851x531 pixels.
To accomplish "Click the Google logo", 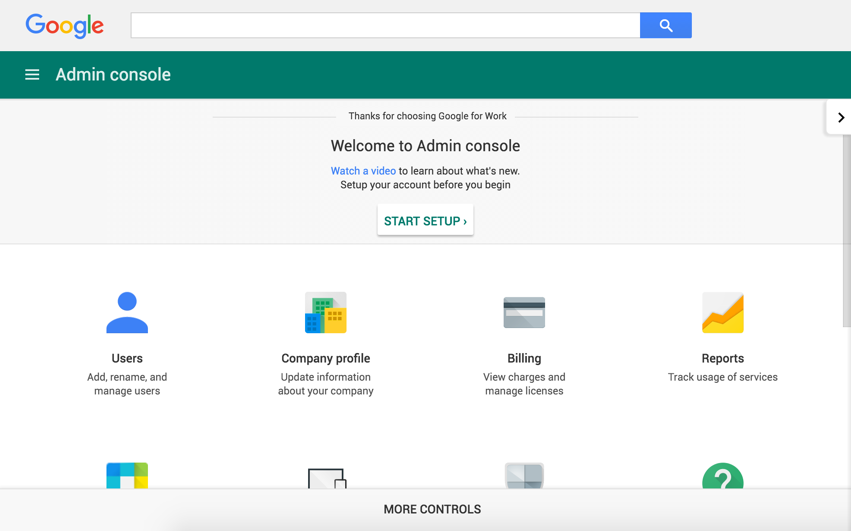I will [65, 26].
